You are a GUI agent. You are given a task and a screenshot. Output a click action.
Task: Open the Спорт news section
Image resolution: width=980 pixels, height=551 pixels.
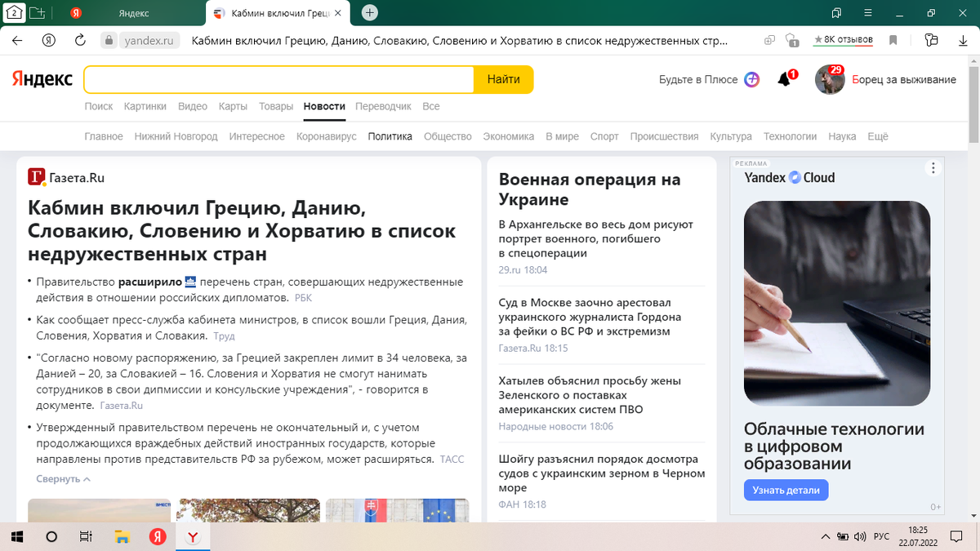(x=604, y=136)
